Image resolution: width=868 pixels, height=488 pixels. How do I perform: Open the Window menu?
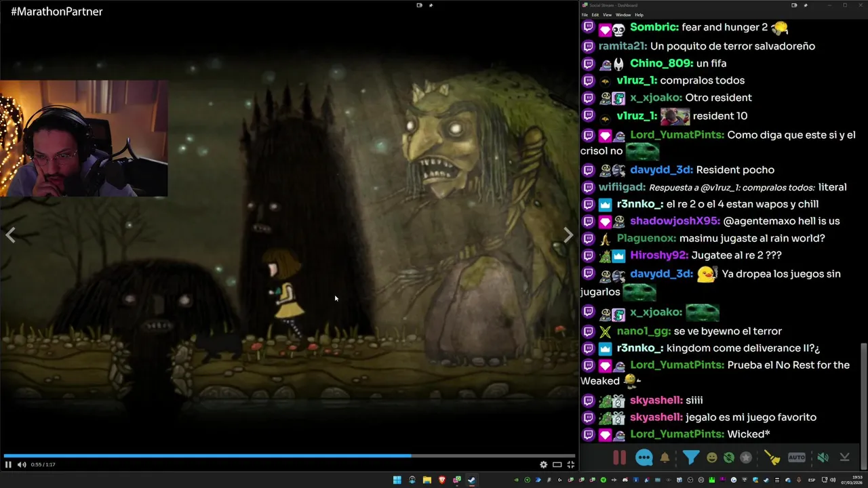[623, 14]
